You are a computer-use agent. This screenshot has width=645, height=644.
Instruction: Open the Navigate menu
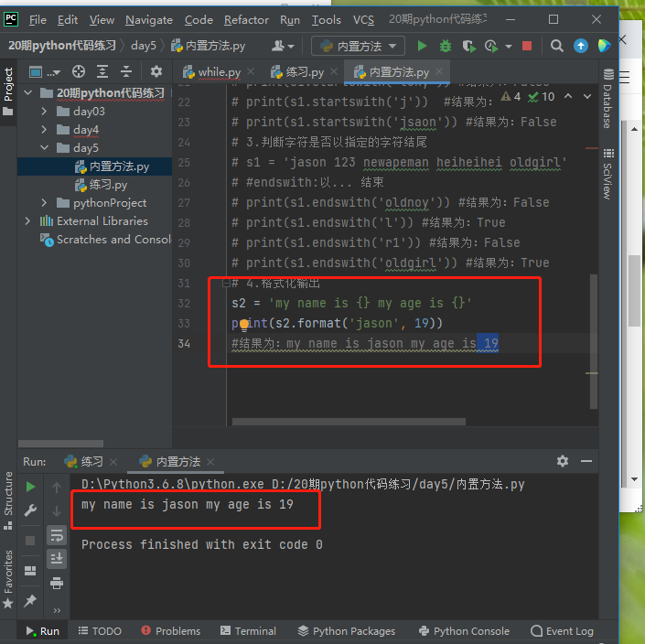click(149, 20)
